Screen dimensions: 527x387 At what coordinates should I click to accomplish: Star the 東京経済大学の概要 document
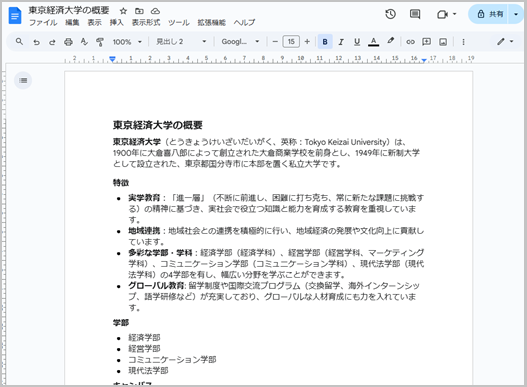(x=123, y=11)
